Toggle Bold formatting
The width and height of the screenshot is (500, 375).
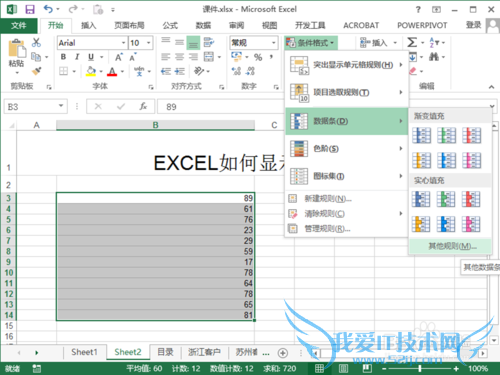coord(63,57)
